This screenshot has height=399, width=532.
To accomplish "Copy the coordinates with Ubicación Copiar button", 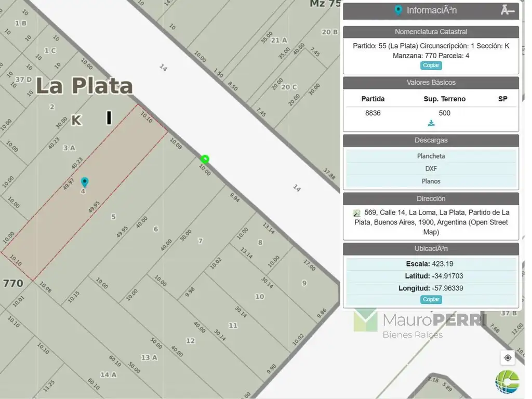I will (431, 299).
